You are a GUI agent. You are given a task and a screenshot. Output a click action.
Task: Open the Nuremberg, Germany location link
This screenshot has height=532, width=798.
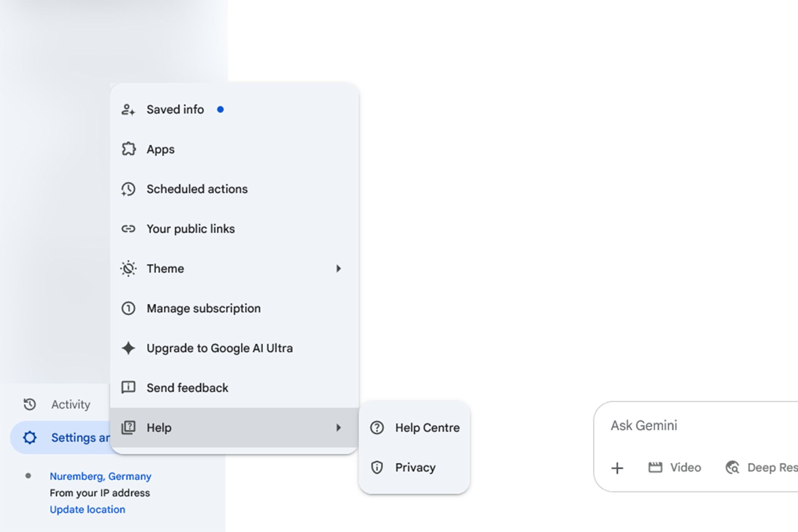100,476
